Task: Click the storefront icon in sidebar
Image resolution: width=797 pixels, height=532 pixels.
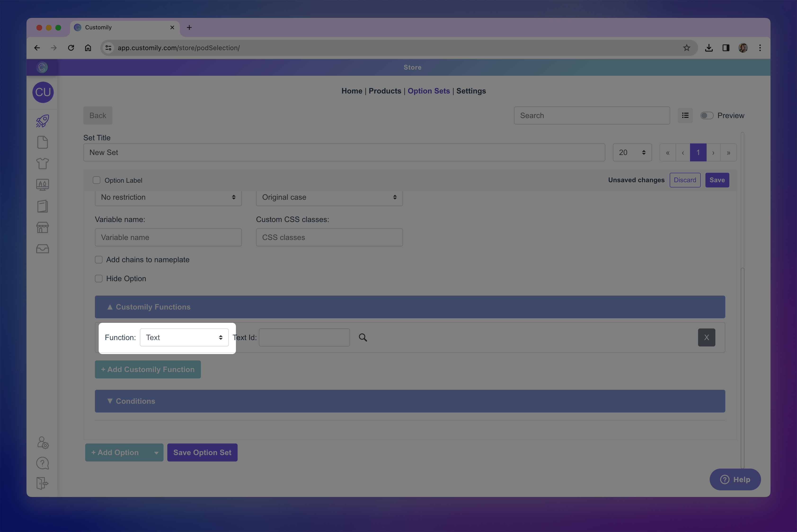Action: (42, 227)
